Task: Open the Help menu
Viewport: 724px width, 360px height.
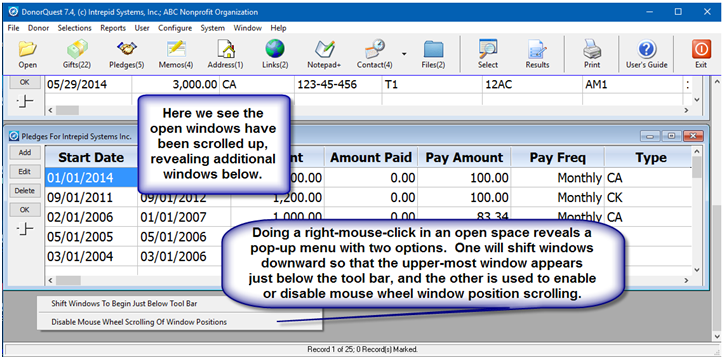Action: [x=278, y=28]
